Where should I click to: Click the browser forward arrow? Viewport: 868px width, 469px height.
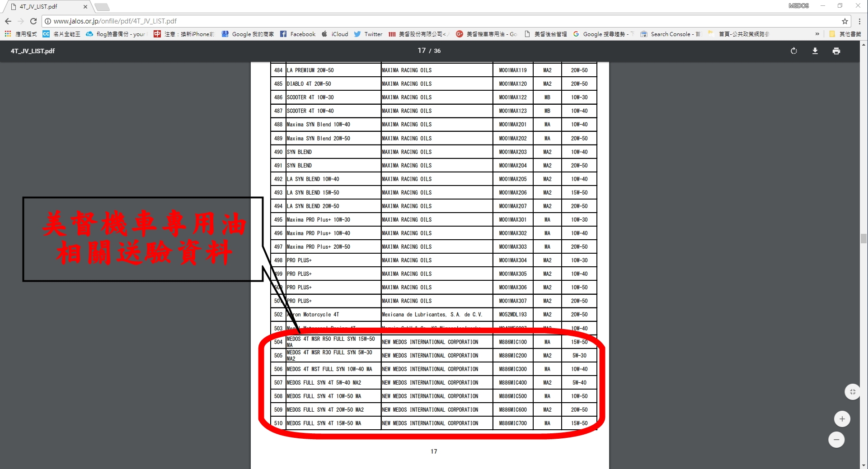[x=21, y=21]
